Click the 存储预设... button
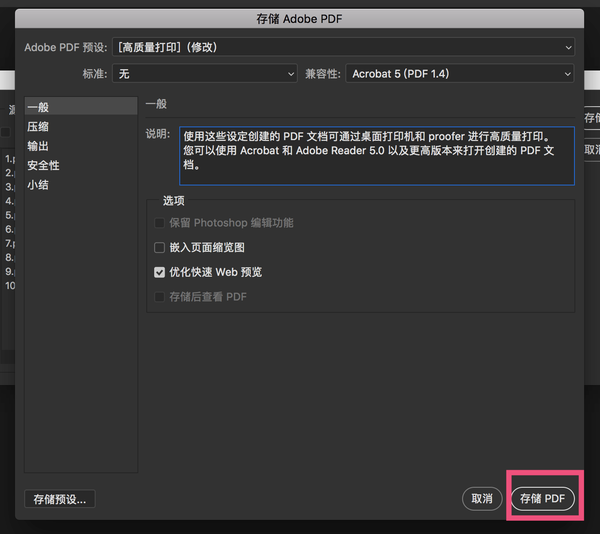Viewport: 600px width, 534px height. tap(60, 499)
